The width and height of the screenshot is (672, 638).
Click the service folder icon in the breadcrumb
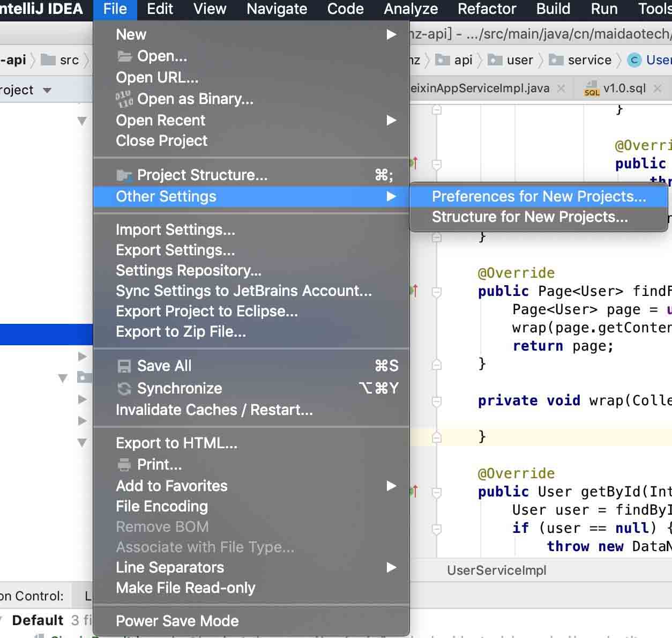click(x=556, y=60)
